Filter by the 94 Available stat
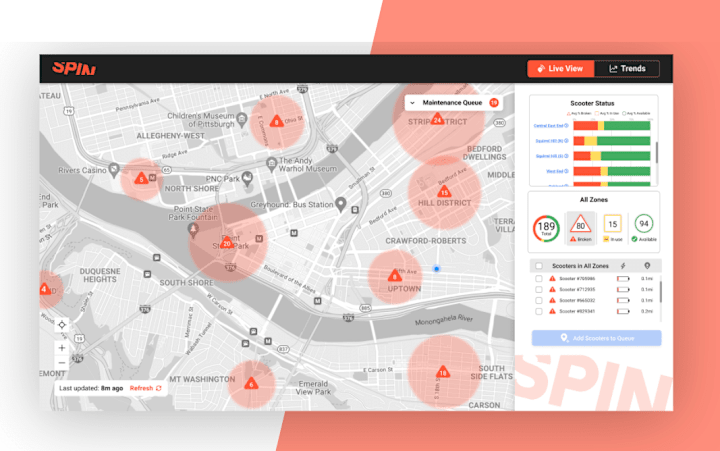The image size is (720, 451). coord(644,228)
